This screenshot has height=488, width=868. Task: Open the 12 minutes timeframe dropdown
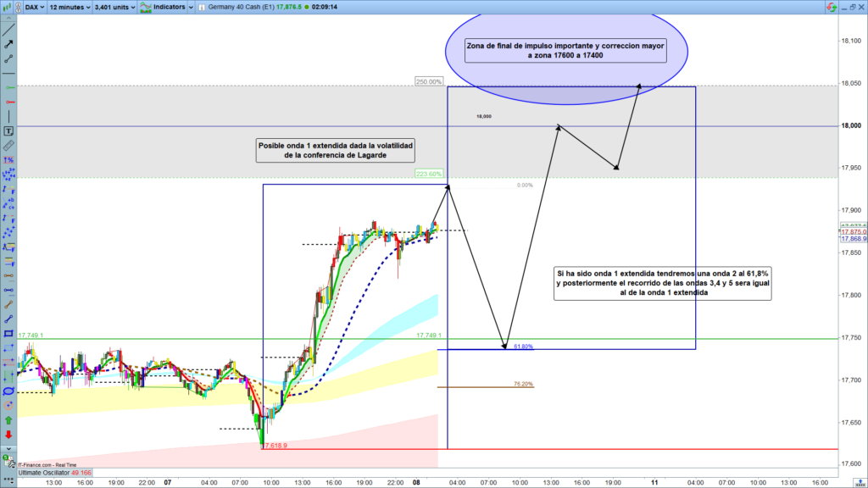coord(68,6)
